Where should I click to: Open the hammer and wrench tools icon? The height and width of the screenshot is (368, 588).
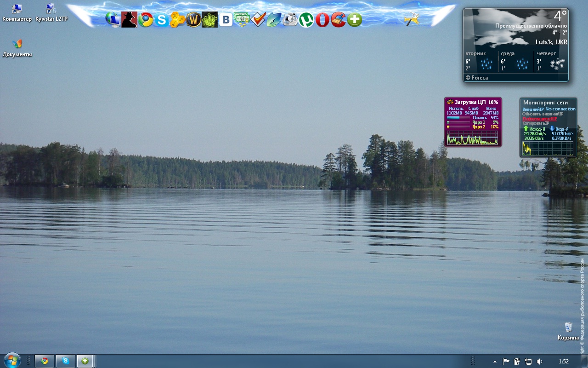click(411, 19)
